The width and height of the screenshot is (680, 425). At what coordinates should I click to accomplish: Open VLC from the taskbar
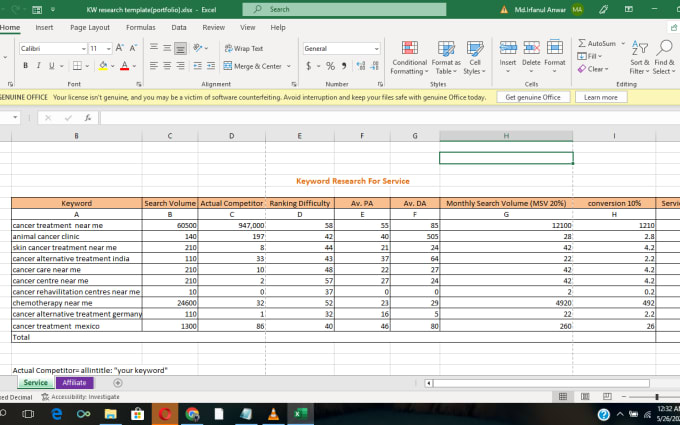pyautogui.click(x=273, y=414)
